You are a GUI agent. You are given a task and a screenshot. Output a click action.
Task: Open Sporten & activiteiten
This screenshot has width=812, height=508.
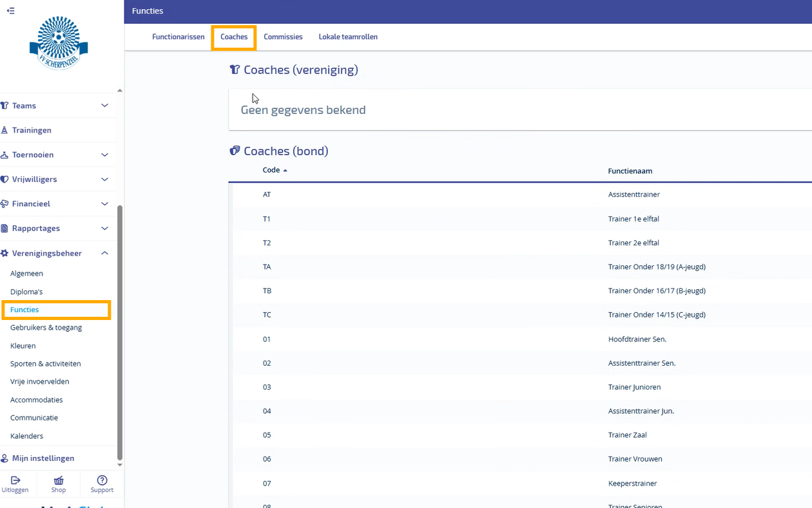point(46,364)
